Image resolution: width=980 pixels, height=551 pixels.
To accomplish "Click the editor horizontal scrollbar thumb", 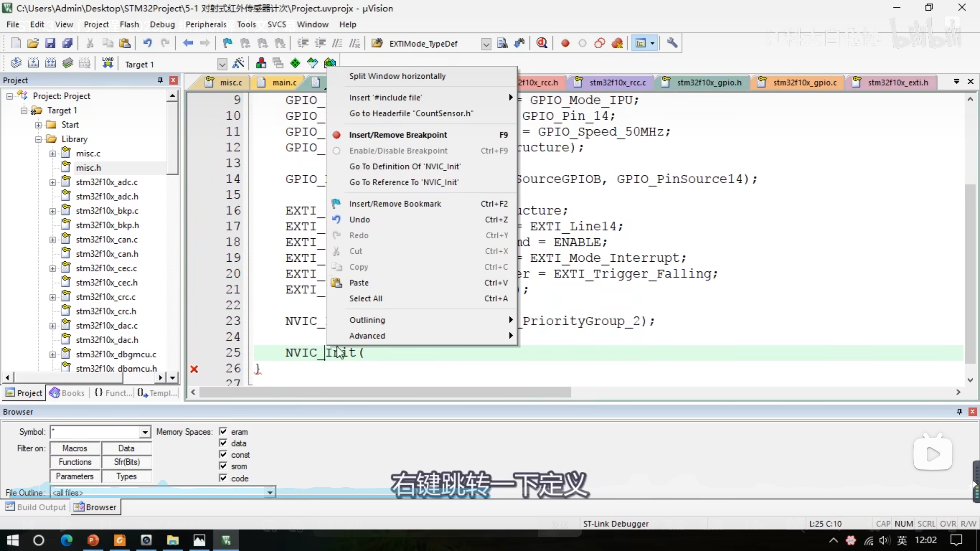I will pyautogui.click(x=385, y=392).
